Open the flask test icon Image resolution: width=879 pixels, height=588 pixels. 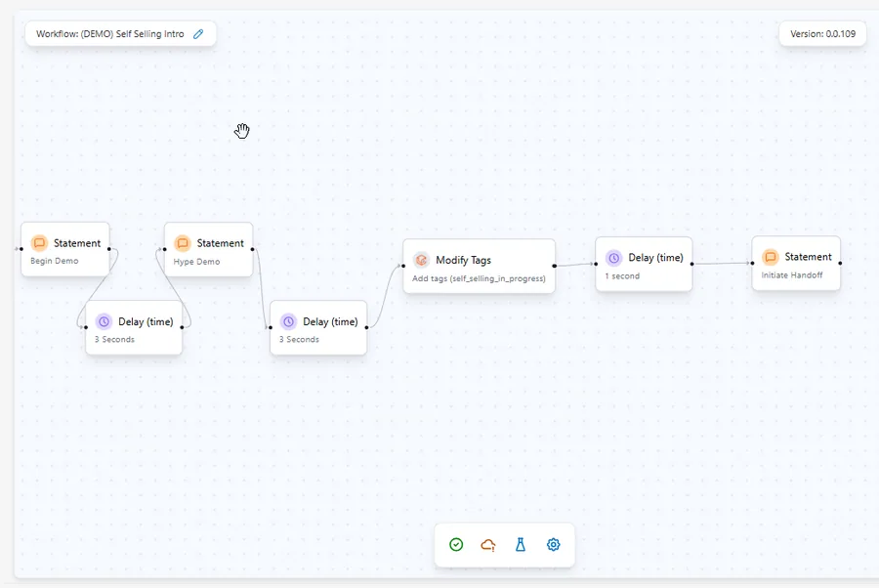point(521,544)
